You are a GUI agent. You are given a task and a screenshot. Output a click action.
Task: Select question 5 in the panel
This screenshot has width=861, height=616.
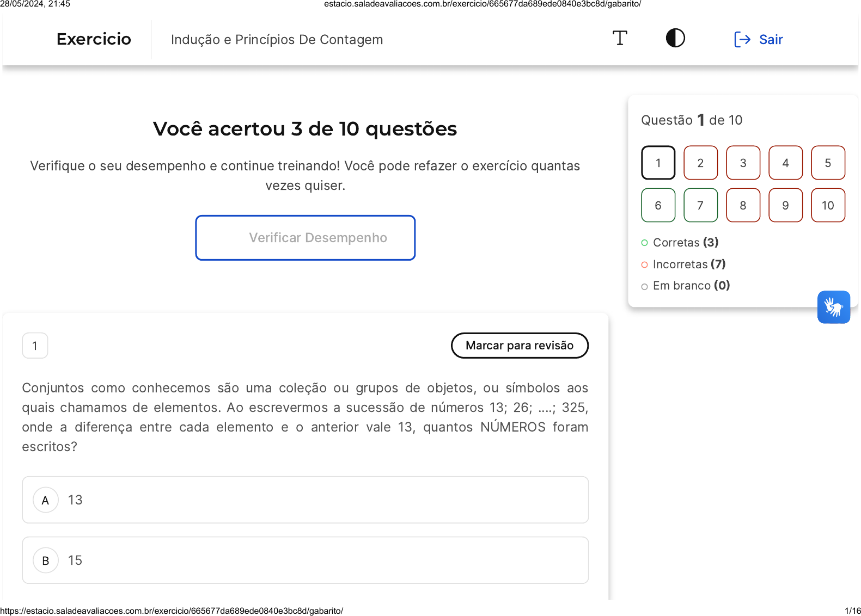click(828, 163)
